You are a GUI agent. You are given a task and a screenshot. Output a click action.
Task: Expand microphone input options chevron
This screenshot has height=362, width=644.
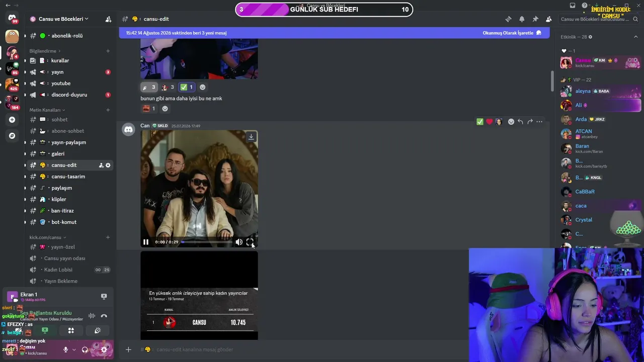point(74,349)
